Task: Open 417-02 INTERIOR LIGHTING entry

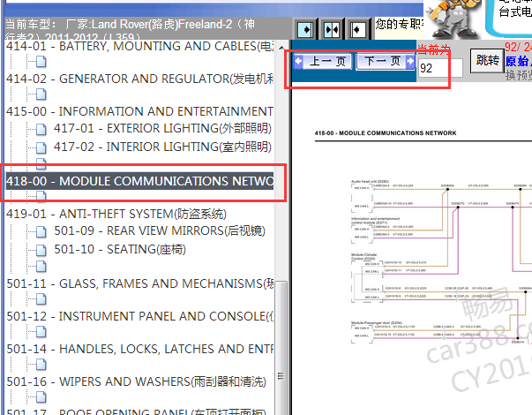Action: (162, 147)
